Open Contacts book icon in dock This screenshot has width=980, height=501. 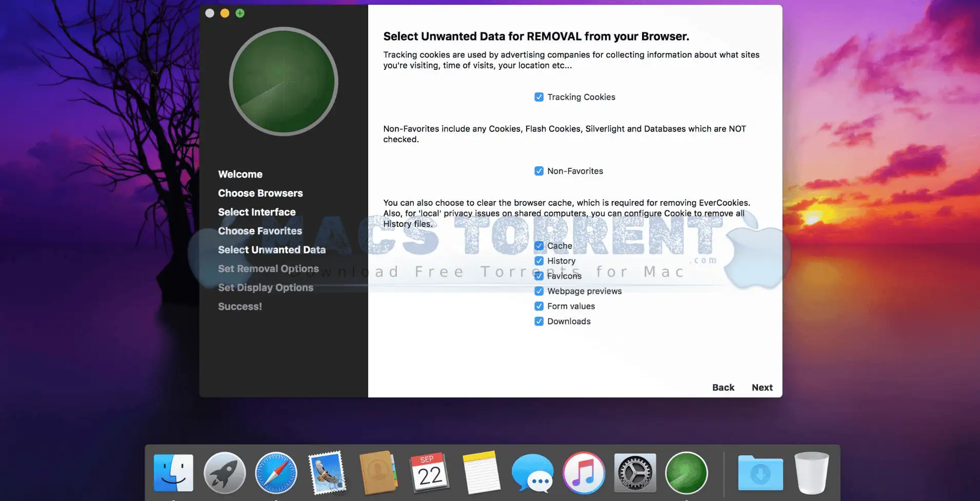378,473
